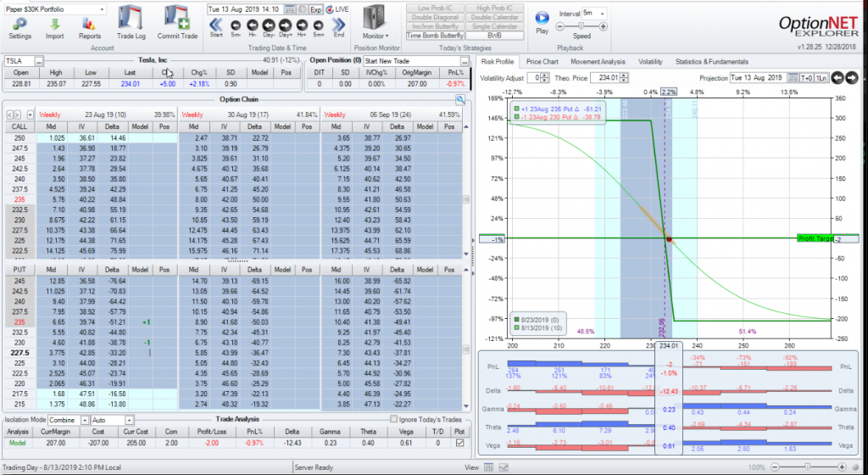This screenshot has width=868, height=475.
Task: Select the BWB strategy button
Action: (x=494, y=36)
